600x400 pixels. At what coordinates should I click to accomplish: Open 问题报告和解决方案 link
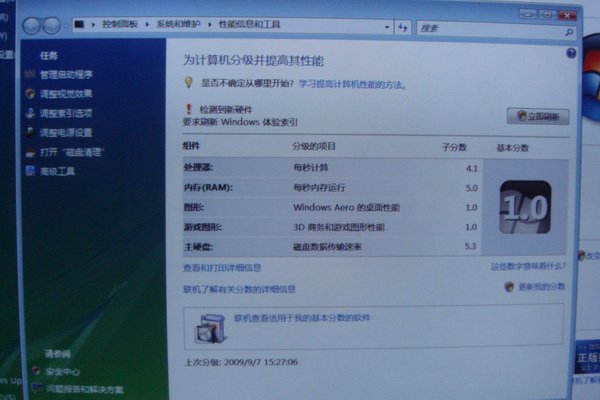point(85,390)
